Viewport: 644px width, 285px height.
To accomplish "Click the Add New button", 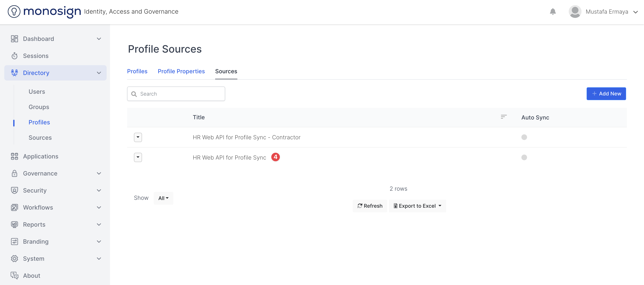I will click(606, 94).
